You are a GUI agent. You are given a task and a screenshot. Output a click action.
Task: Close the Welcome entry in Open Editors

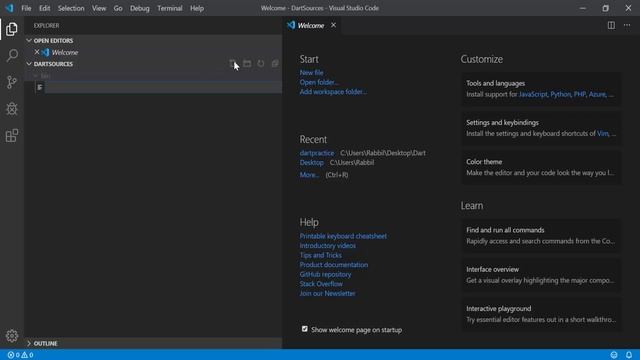pos(37,52)
